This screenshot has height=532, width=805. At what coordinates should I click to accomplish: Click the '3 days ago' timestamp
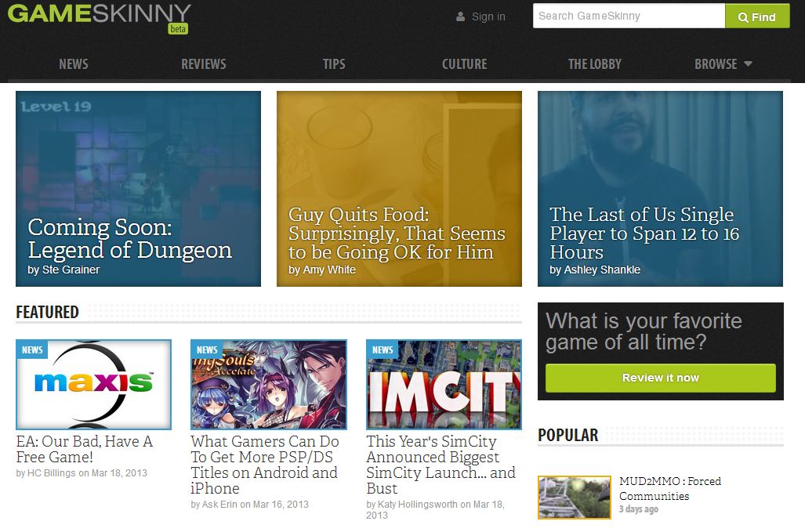[638, 509]
